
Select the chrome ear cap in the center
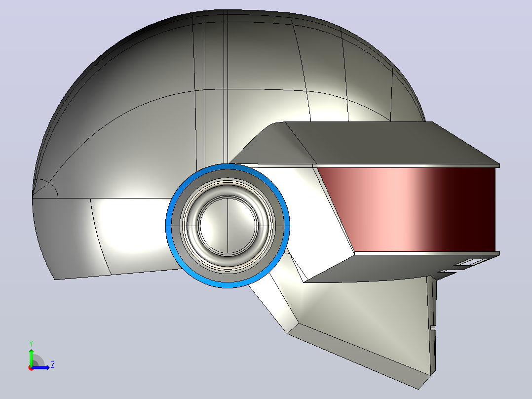[x=228, y=226]
